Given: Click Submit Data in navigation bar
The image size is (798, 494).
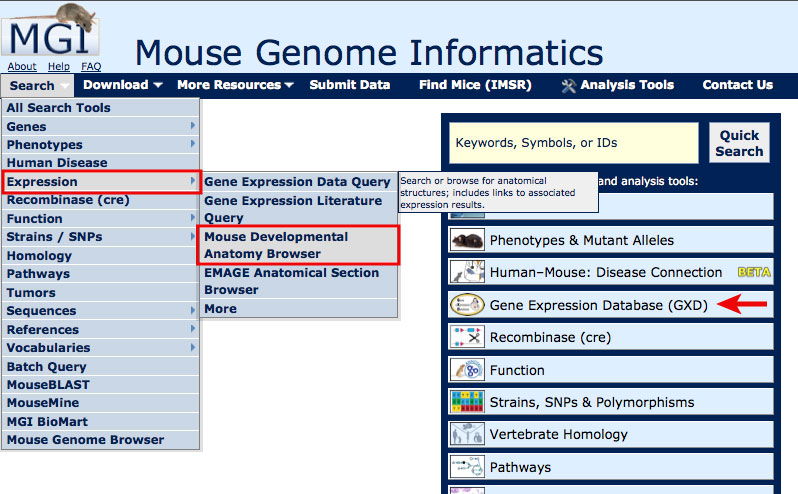Looking at the screenshot, I should click(350, 85).
